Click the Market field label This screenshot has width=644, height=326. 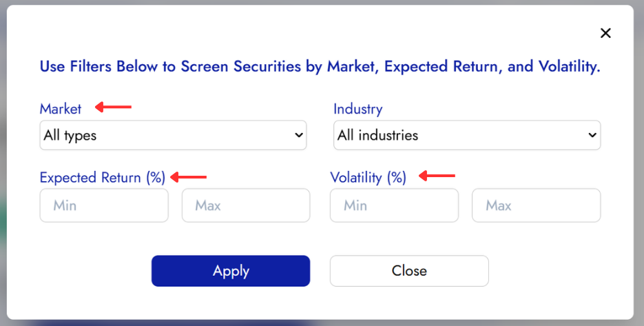[61, 109]
